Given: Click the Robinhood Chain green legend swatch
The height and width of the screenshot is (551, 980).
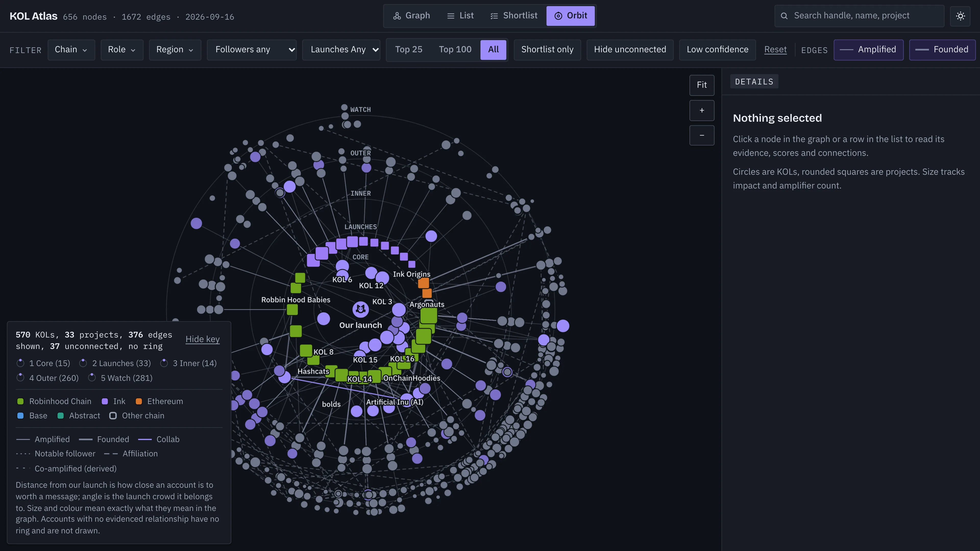Looking at the screenshot, I should (20, 402).
